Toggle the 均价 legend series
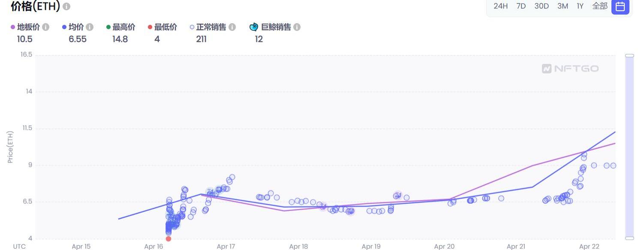This screenshot has width=644, height=250. point(76,27)
